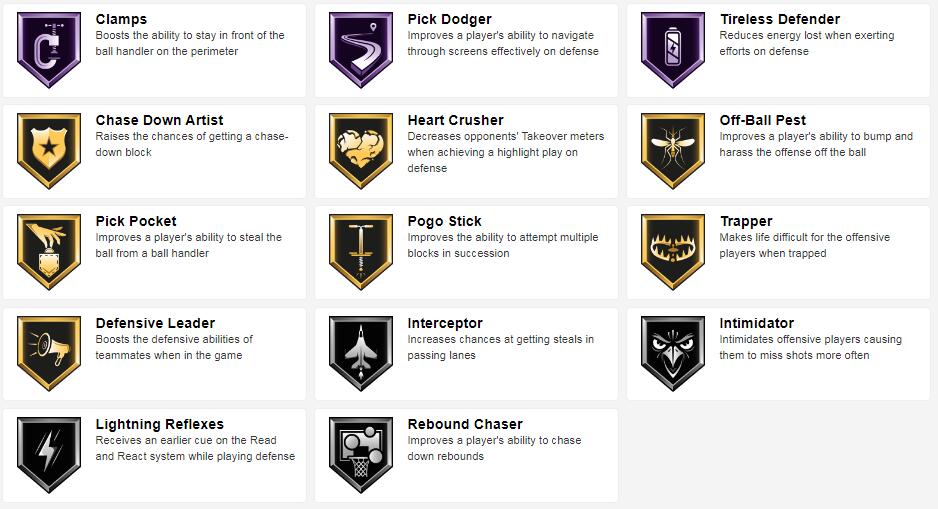The height and width of the screenshot is (509, 938).
Task: Select the Rebound Chaser card description
Action: 495,449
